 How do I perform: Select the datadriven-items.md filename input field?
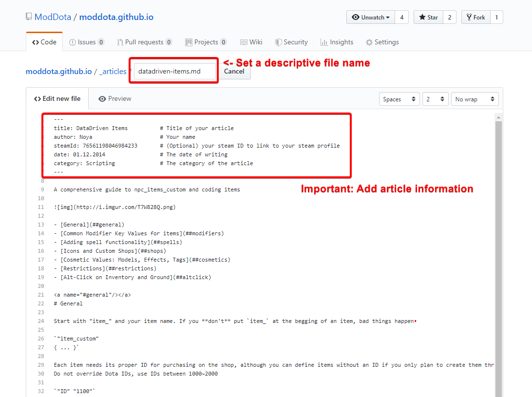[x=173, y=71]
